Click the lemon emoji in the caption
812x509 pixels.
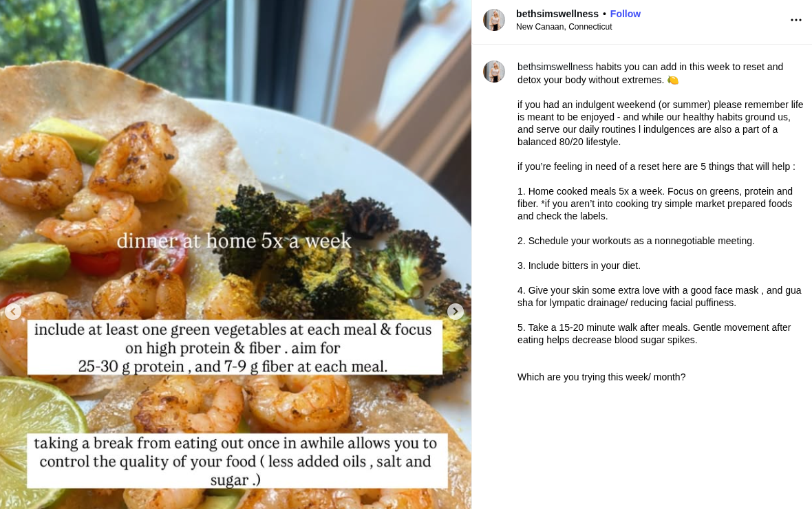tap(673, 80)
